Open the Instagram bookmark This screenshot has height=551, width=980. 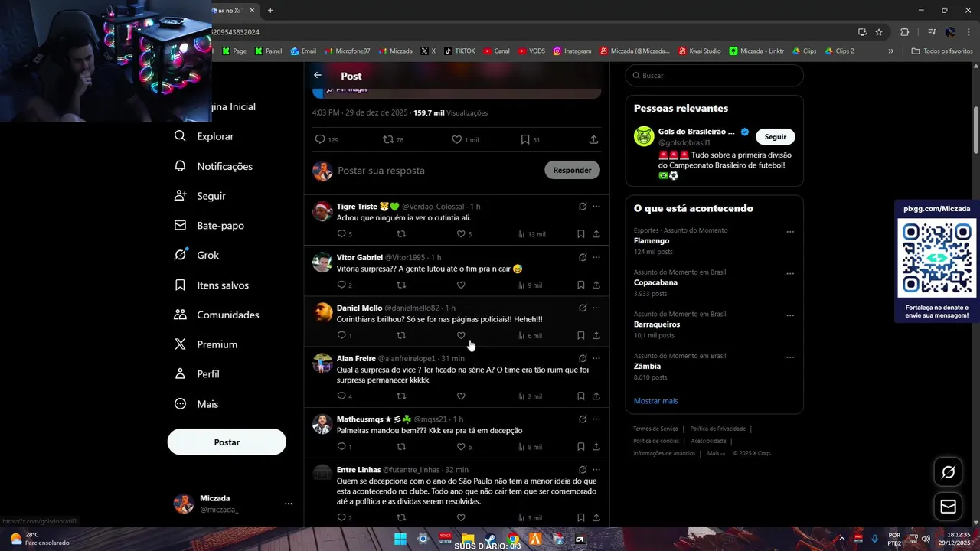[573, 51]
